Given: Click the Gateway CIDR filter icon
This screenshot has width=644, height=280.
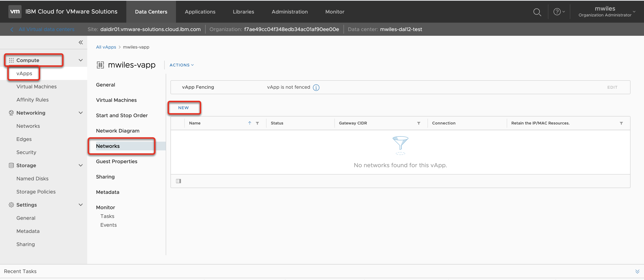Looking at the screenshot, I should (419, 123).
